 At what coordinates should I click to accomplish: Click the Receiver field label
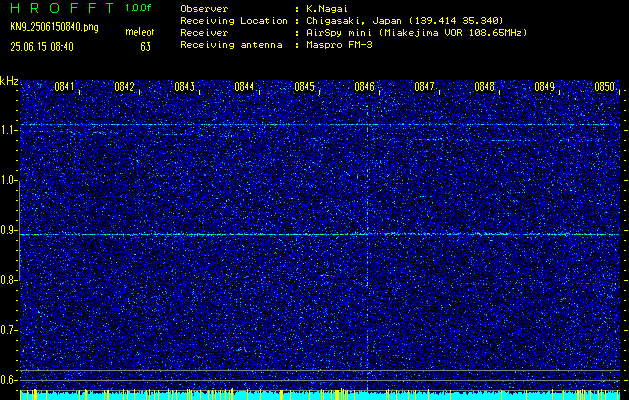[x=204, y=33]
